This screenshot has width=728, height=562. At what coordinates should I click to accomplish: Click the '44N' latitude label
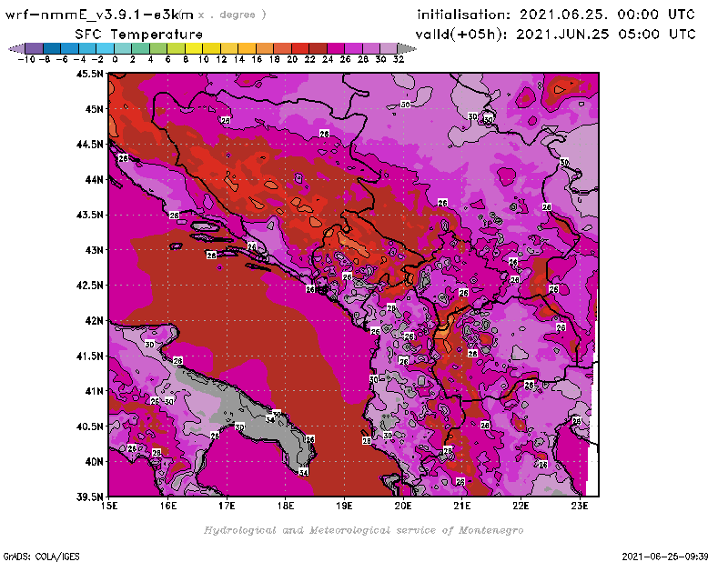pyautogui.click(x=95, y=179)
